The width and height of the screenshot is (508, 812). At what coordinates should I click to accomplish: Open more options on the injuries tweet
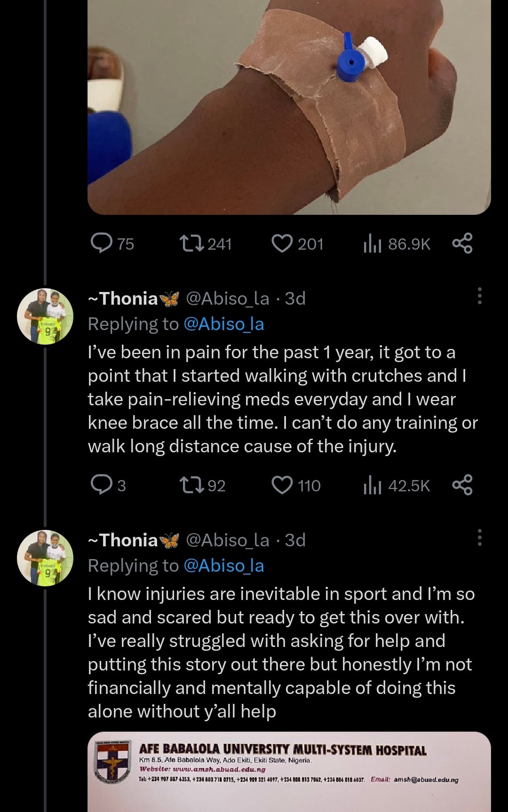tap(479, 537)
